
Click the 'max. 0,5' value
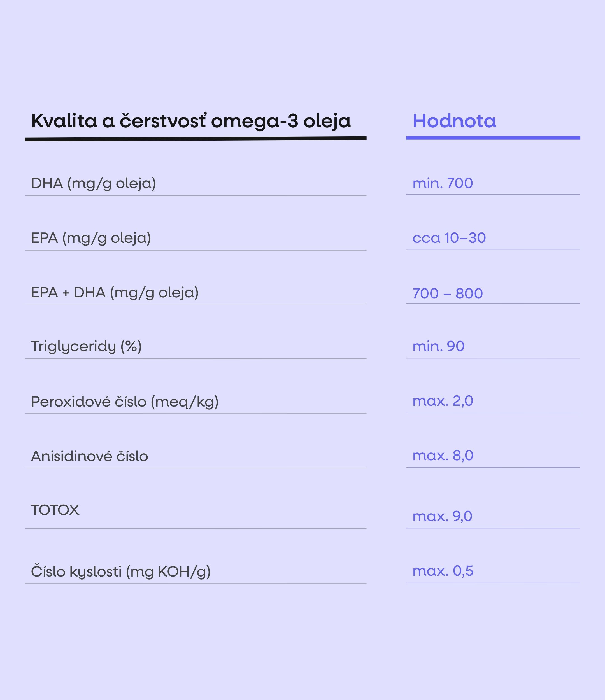click(443, 571)
